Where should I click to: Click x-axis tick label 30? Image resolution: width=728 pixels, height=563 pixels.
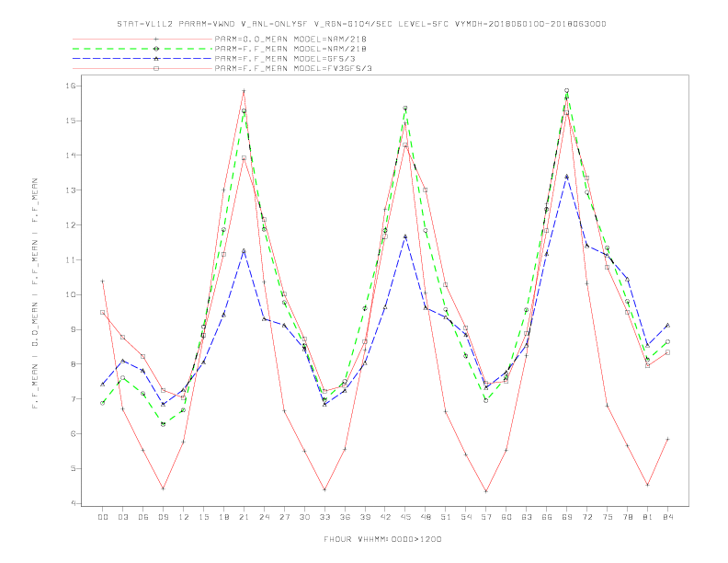point(304,517)
